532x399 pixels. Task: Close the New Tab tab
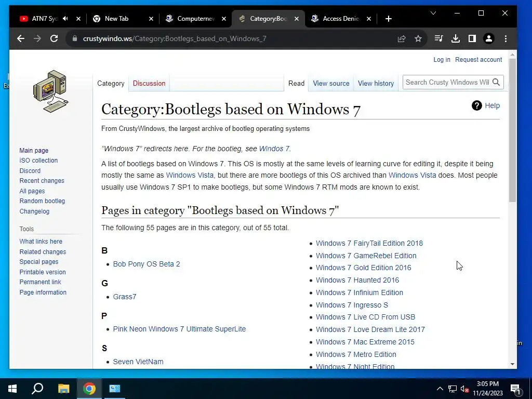click(x=151, y=19)
